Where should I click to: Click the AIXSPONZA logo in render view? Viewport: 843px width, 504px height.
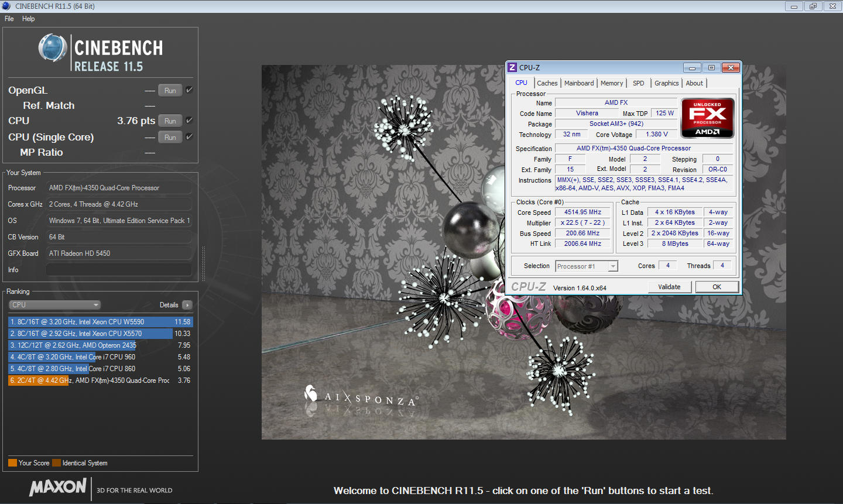click(360, 398)
